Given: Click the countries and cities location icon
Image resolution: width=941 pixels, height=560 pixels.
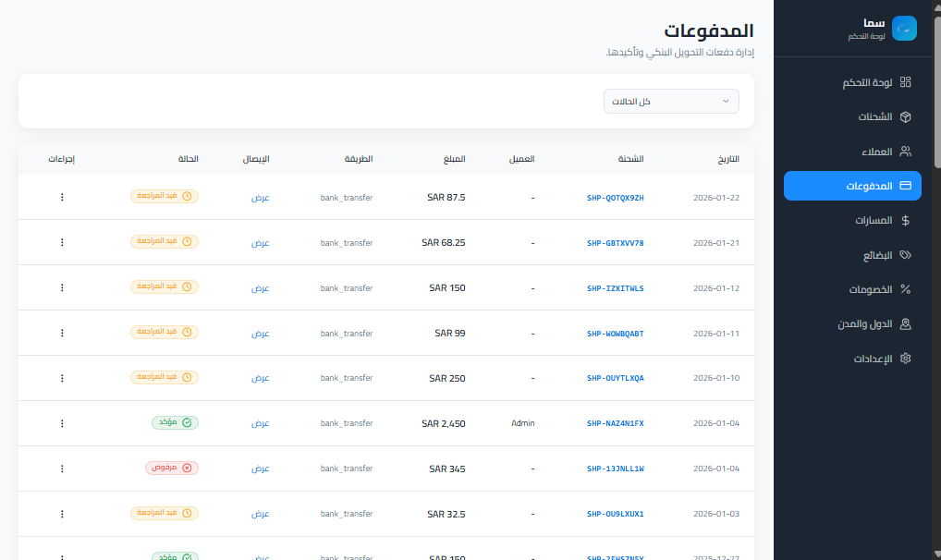Looking at the screenshot, I should [905, 324].
